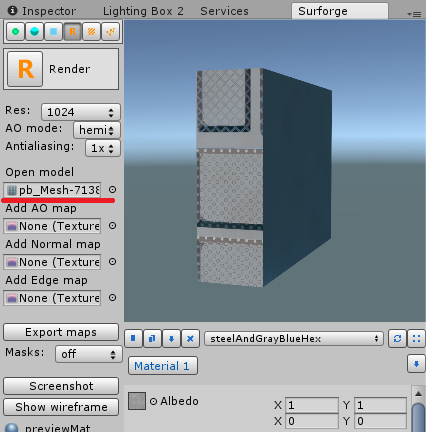
Task: Click the material scrollbar up arrow
Action: tap(418, 394)
